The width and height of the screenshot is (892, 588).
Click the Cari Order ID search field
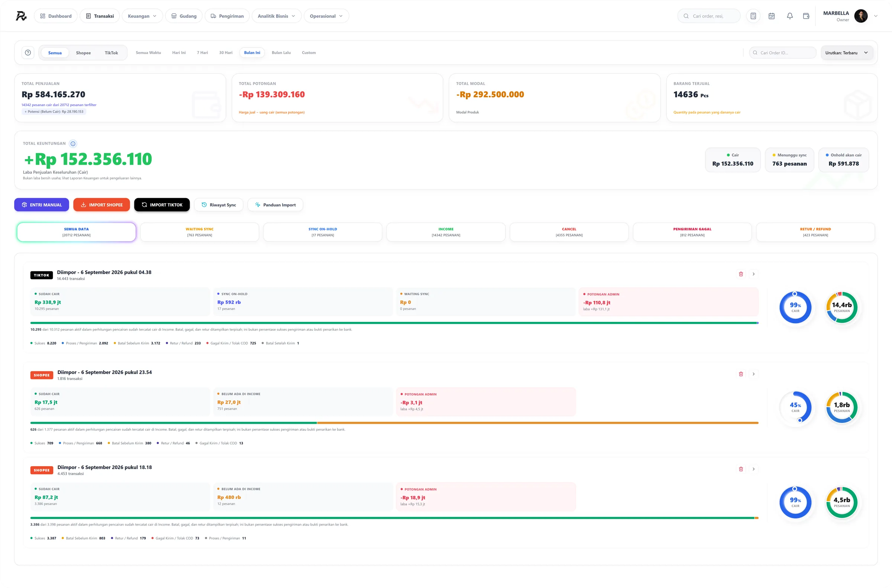click(782, 53)
